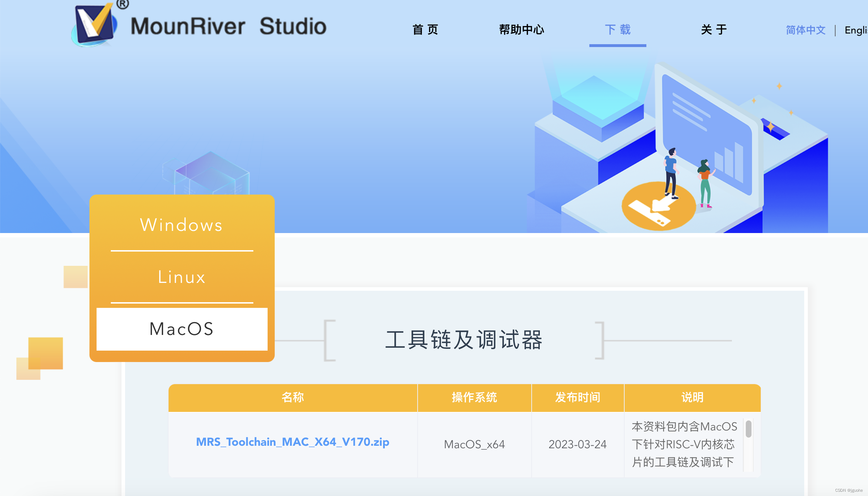Click the MacOS_x64 operating system cell

[x=474, y=444]
